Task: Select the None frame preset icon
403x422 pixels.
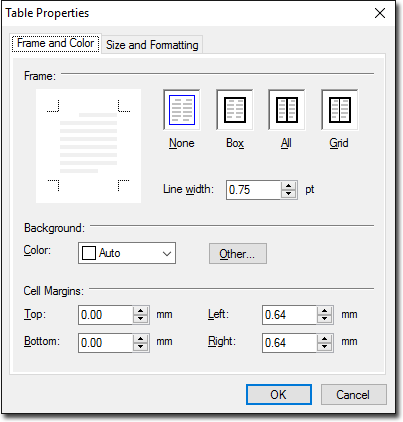Action: coord(182,110)
